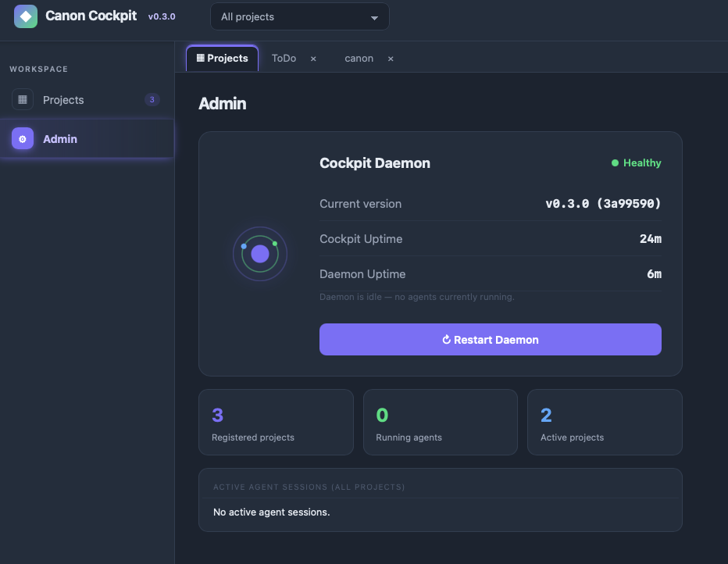The image size is (728, 564).
Task: Click the Canon Cockpit title text
Action: [x=91, y=16]
